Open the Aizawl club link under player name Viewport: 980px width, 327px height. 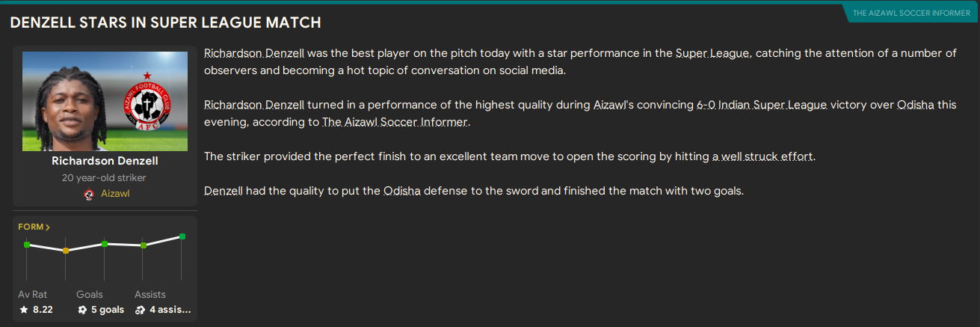(115, 194)
